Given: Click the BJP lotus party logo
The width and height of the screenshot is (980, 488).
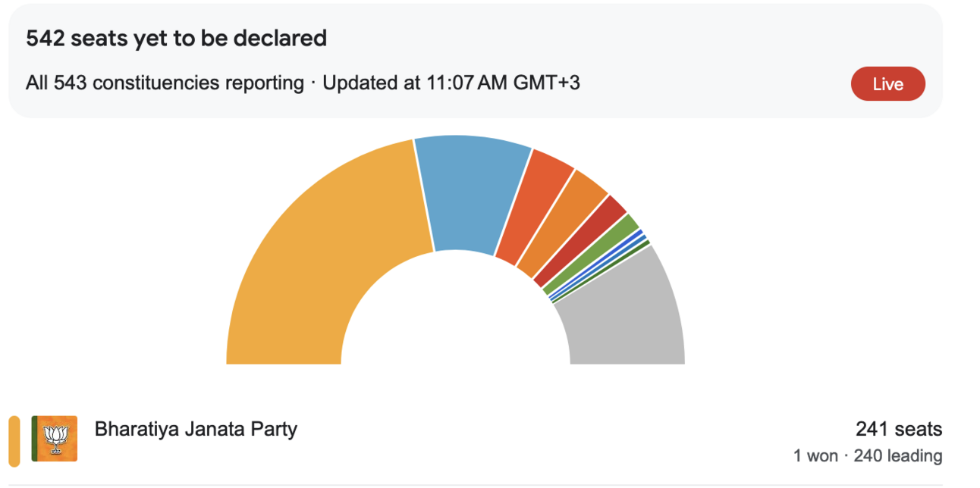Looking at the screenshot, I should pos(54,439).
